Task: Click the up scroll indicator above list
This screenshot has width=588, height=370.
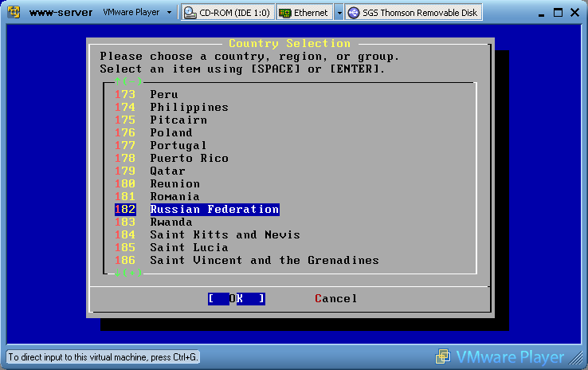Action: pyautogui.click(x=128, y=81)
